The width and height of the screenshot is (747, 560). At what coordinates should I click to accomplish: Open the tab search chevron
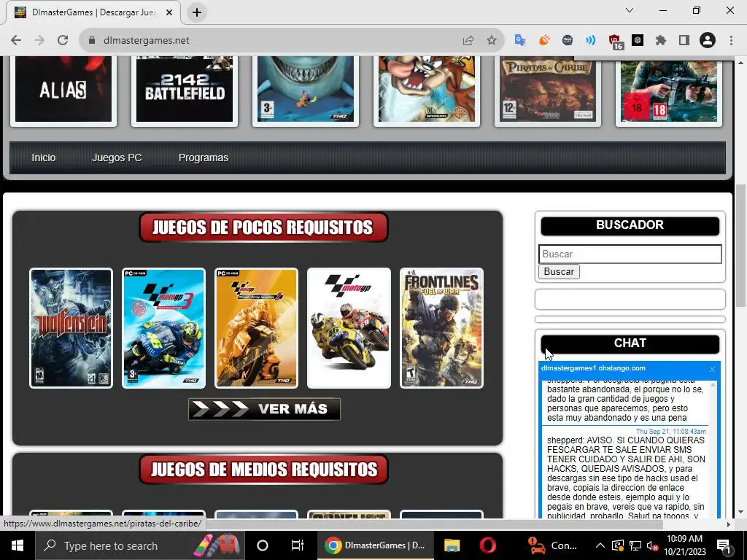point(630,10)
